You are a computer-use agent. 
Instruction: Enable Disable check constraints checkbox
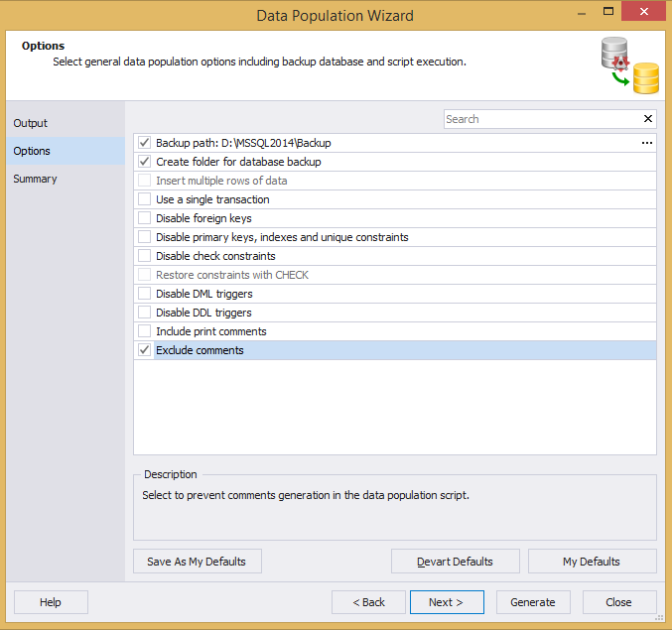pos(145,256)
